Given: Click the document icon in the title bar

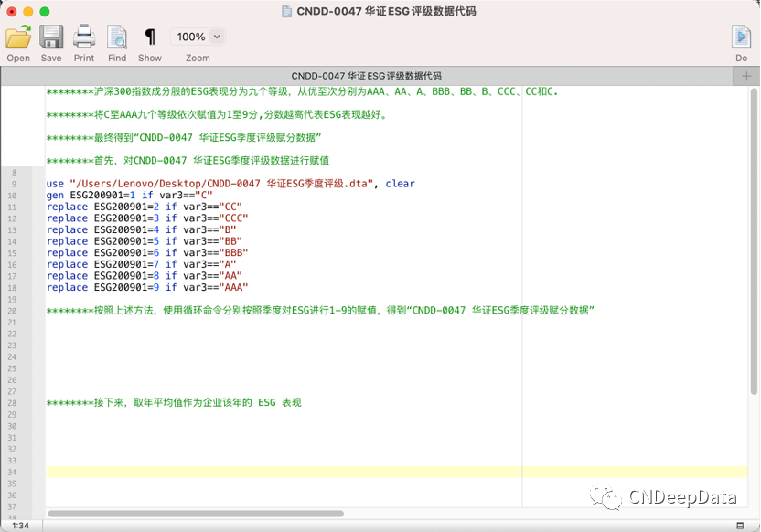Looking at the screenshot, I should 287,12.
